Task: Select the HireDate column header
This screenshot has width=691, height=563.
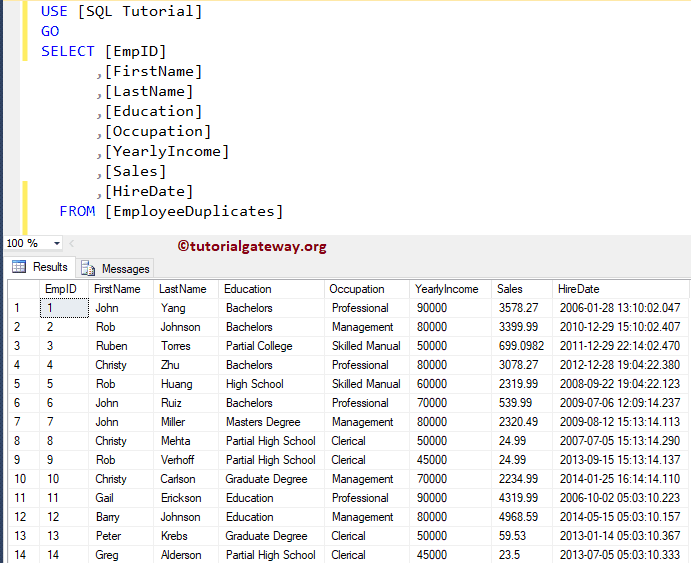Action: (579, 289)
